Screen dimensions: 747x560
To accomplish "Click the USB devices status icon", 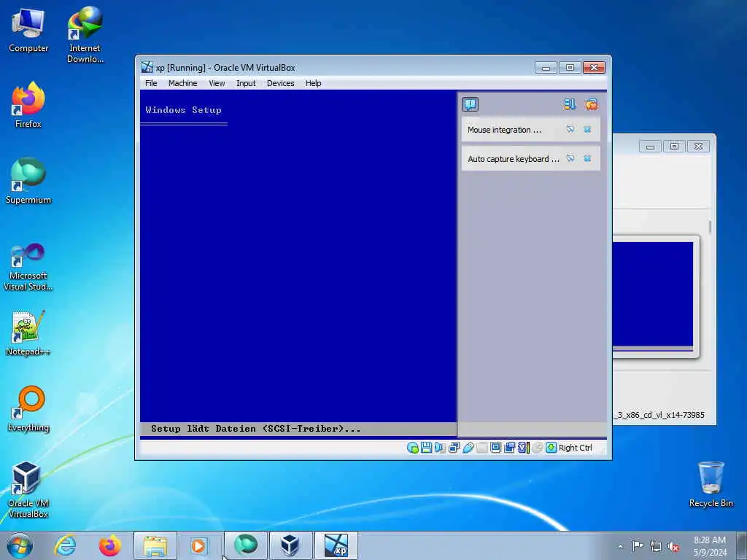I will point(468,448).
